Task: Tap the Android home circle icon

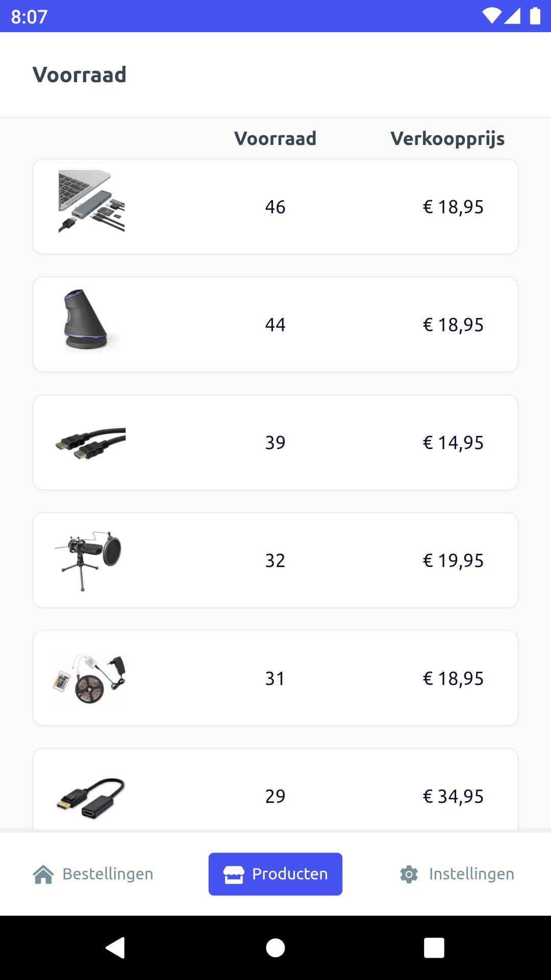Action: tap(275, 948)
